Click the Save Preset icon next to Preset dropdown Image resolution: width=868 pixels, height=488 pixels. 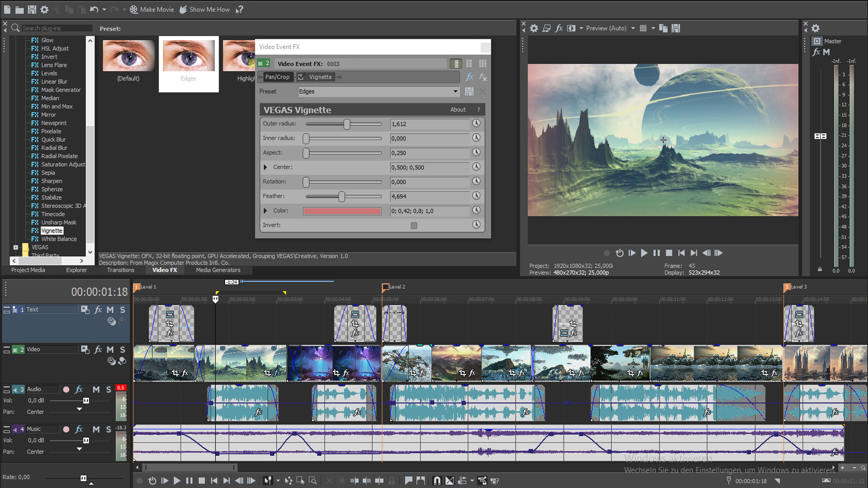(469, 90)
